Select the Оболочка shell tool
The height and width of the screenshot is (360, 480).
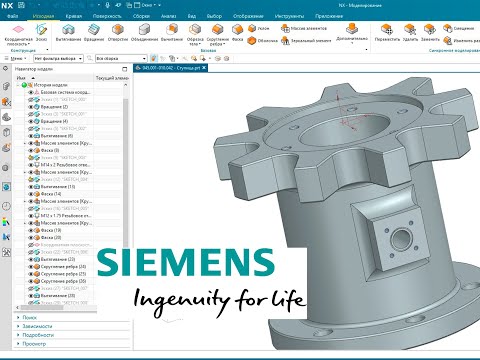(263, 41)
